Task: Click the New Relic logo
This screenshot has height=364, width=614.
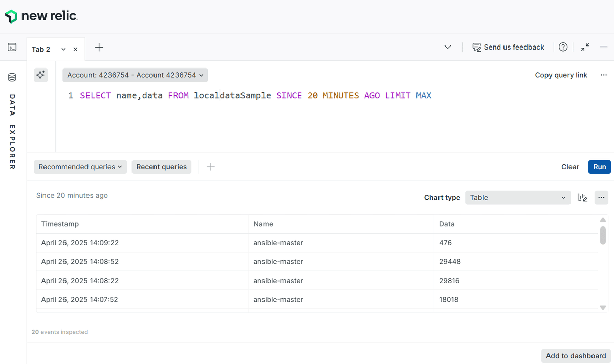Action: coord(41,16)
